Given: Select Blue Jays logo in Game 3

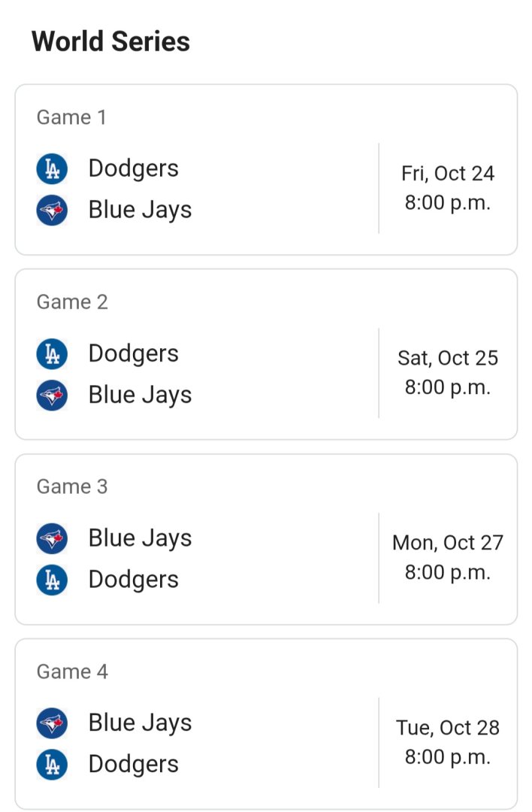Looking at the screenshot, I should [x=52, y=538].
